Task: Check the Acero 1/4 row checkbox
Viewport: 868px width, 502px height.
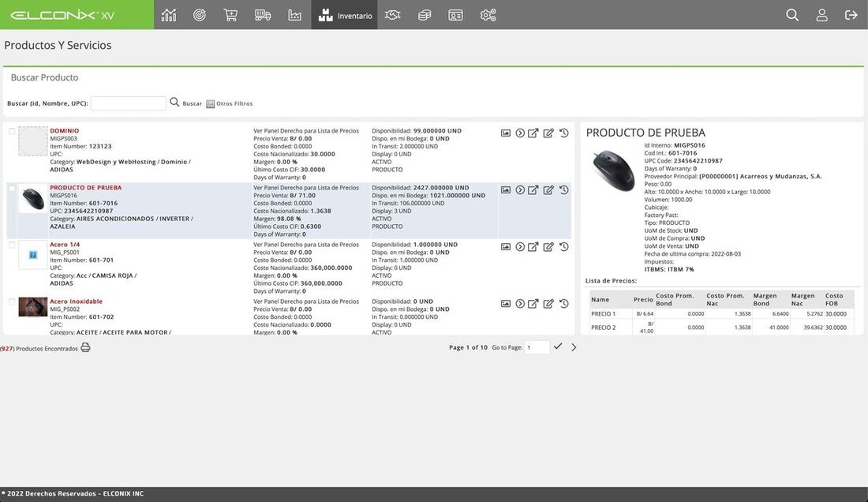Action: 12,245
